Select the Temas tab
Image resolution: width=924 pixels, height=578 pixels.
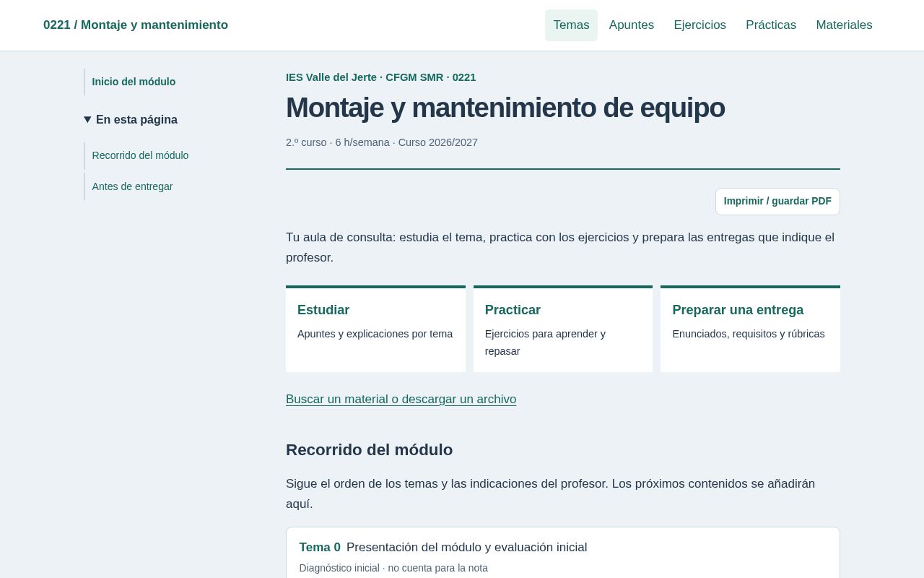[x=571, y=25]
